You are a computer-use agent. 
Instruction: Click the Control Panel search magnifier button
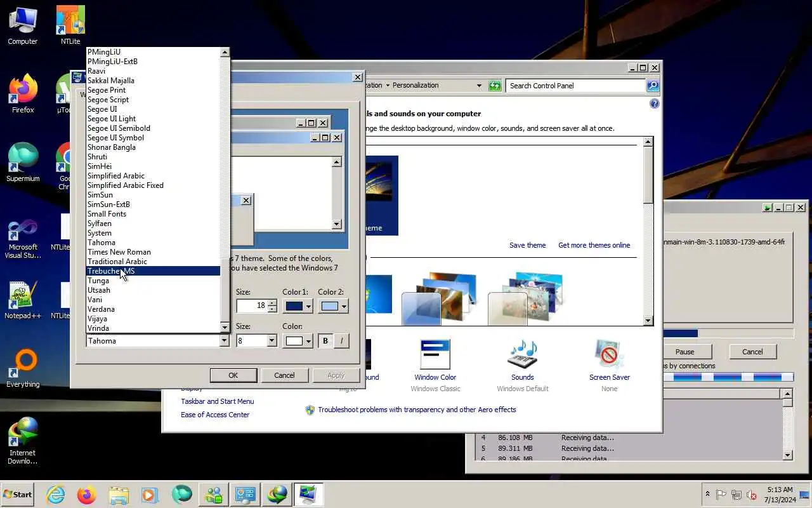pyautogui.click(x=653, y=86)
